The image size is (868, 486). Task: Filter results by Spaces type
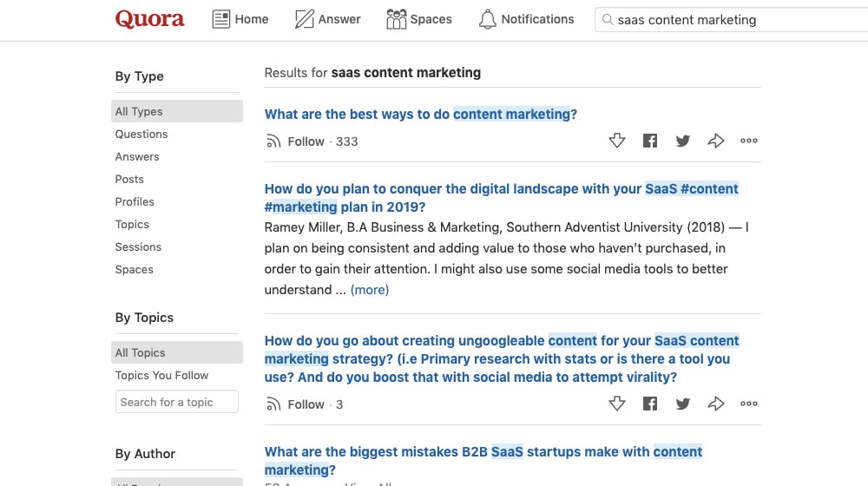coord(134,270)
